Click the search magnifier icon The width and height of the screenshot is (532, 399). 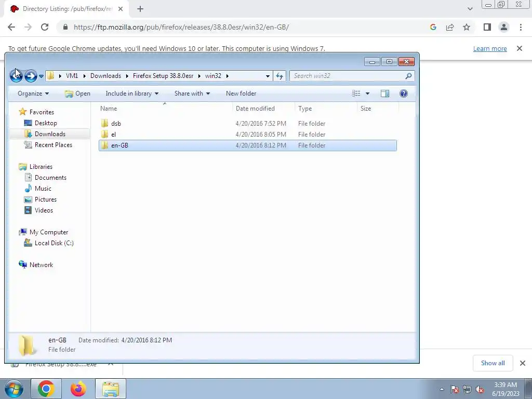[x=408, y=76]
